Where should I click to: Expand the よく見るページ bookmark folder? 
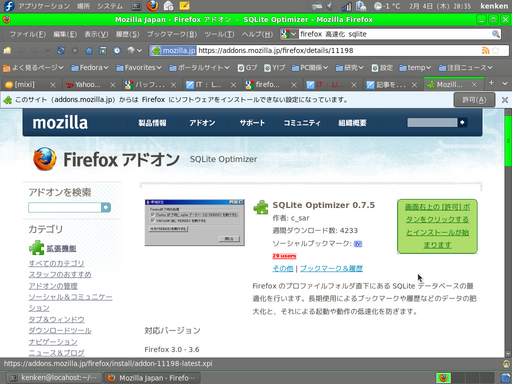(33, 68)
